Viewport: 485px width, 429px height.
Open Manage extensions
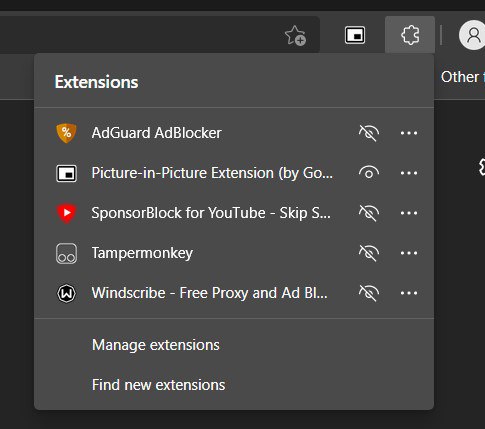coord(156,345)
